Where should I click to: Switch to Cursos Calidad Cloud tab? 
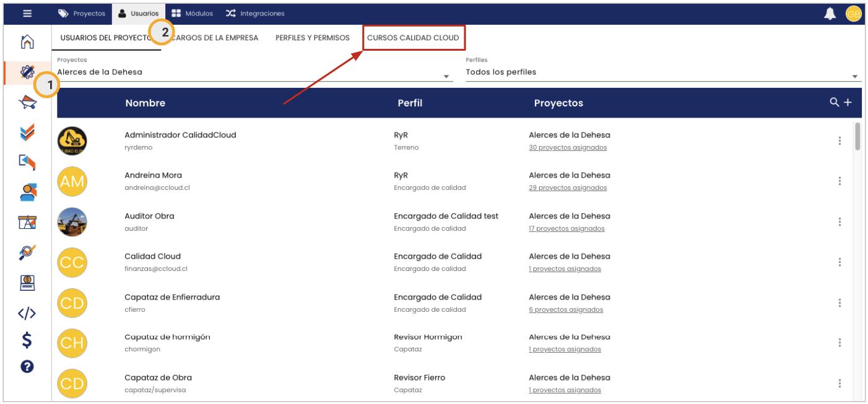tap(413, 38)
